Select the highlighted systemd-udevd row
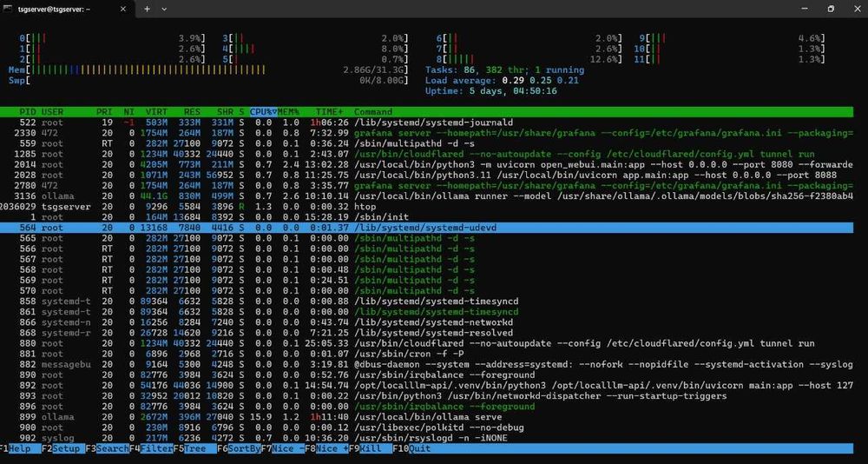 click(x=426, y=228)
